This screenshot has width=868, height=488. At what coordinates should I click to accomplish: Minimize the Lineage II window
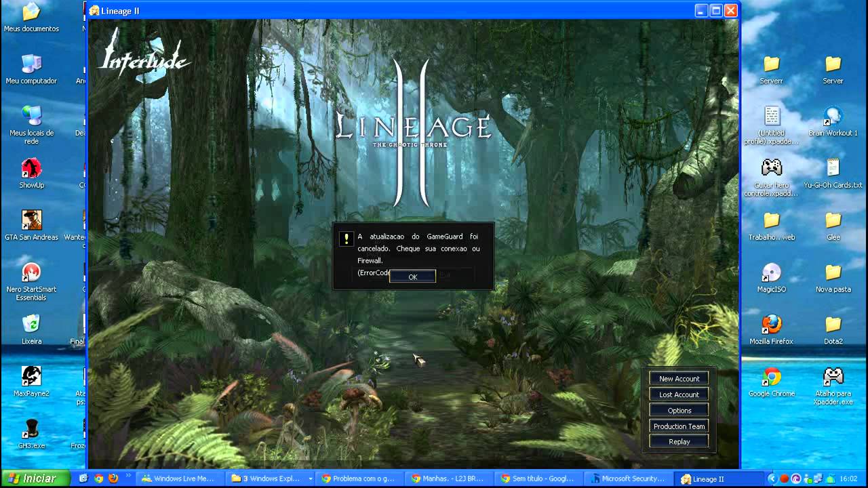coord(702,11)
